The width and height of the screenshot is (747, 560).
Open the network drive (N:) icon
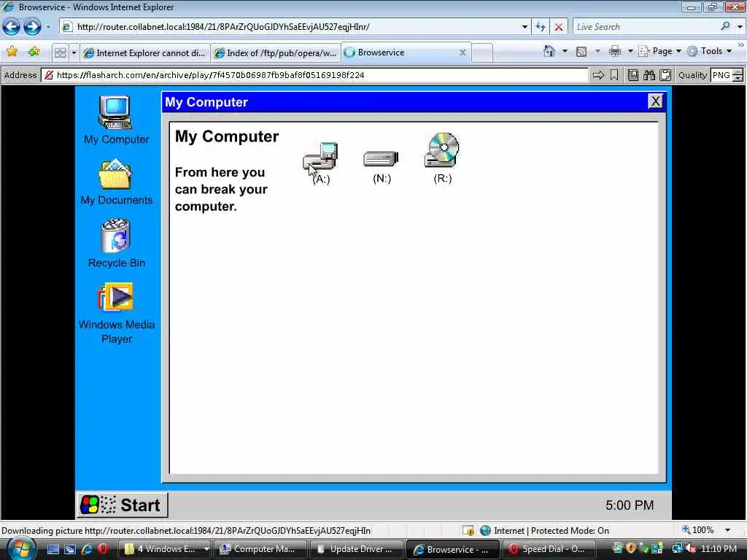tap(381, 158)
